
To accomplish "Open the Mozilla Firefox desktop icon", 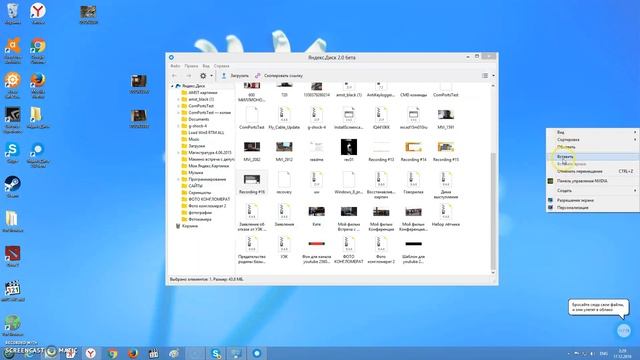I will (x=38, y=85).
